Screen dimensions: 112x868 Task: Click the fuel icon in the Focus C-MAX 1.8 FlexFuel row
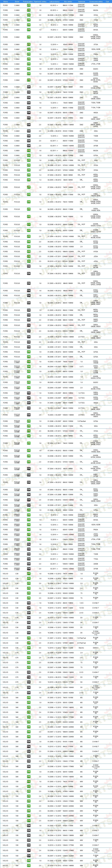[29, 421]
